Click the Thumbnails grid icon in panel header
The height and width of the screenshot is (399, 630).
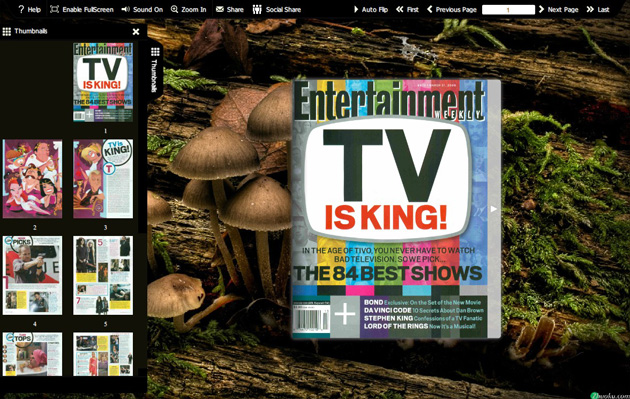tap(6, 31)
